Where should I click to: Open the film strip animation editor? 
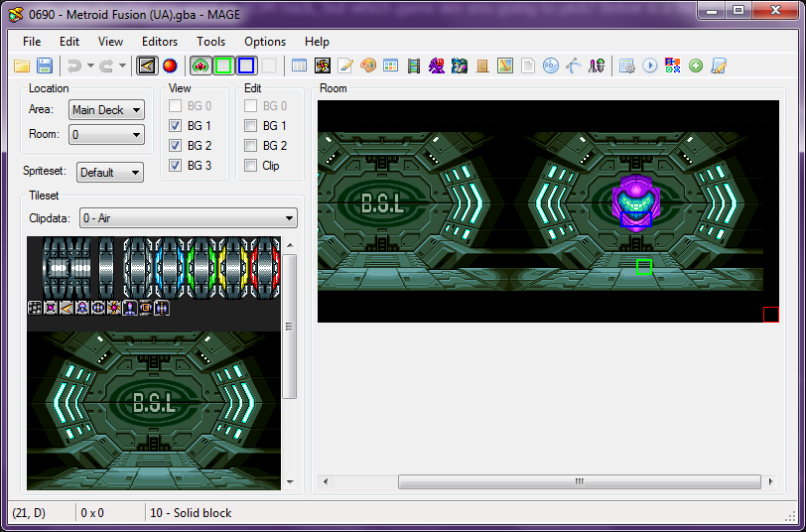click(x=414, y=66)
